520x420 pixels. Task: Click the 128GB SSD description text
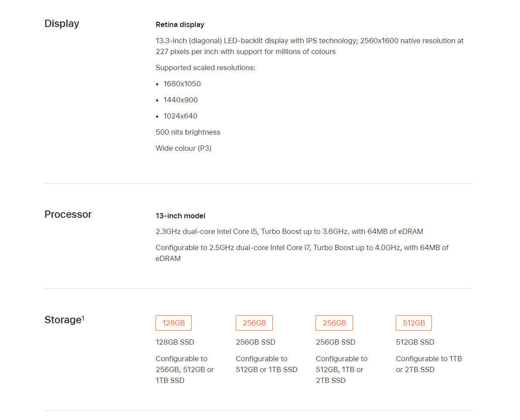(175, 342)
